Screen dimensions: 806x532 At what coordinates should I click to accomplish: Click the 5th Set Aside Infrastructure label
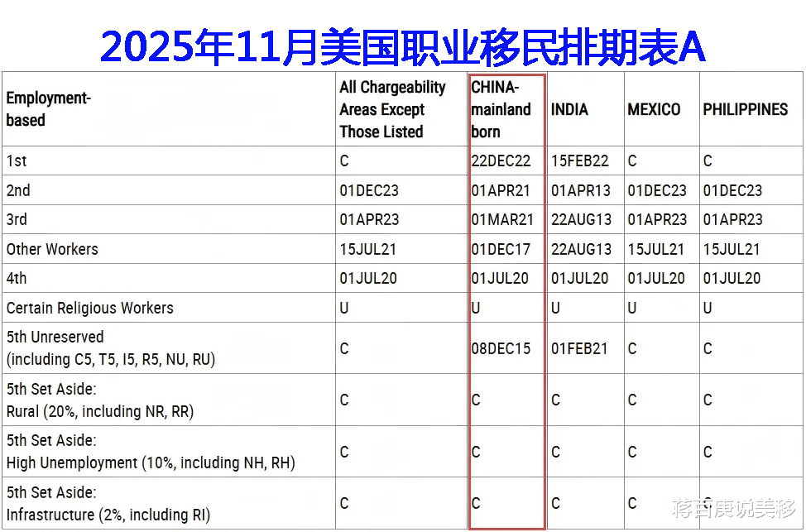pyautogui.click(x=108, y=503)
